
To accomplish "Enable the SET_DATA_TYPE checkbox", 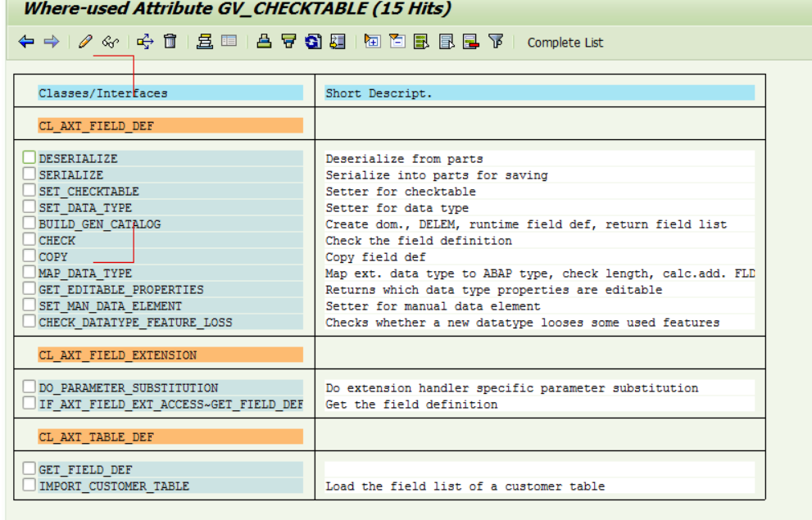I will click(x=29, y=206).
